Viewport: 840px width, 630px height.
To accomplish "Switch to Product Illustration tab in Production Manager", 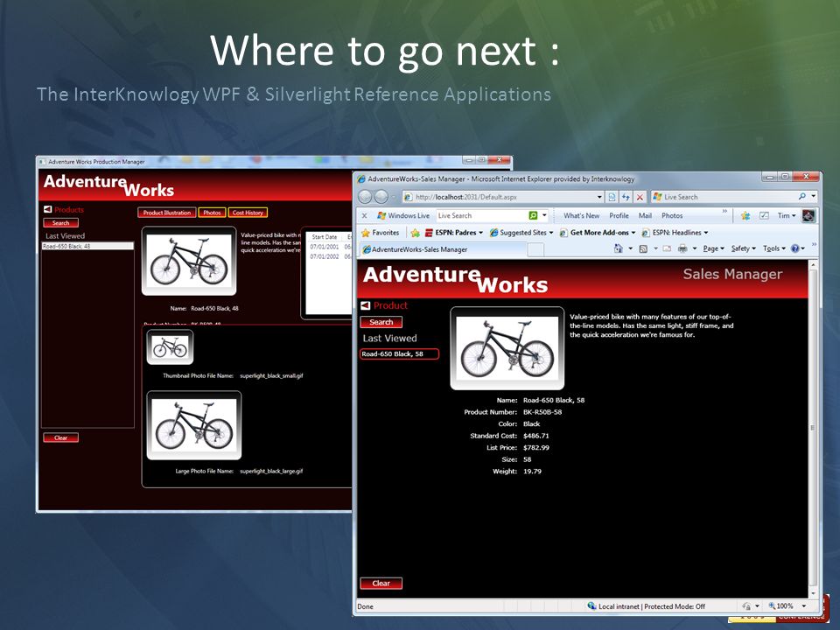I will (x=166, y=213).
